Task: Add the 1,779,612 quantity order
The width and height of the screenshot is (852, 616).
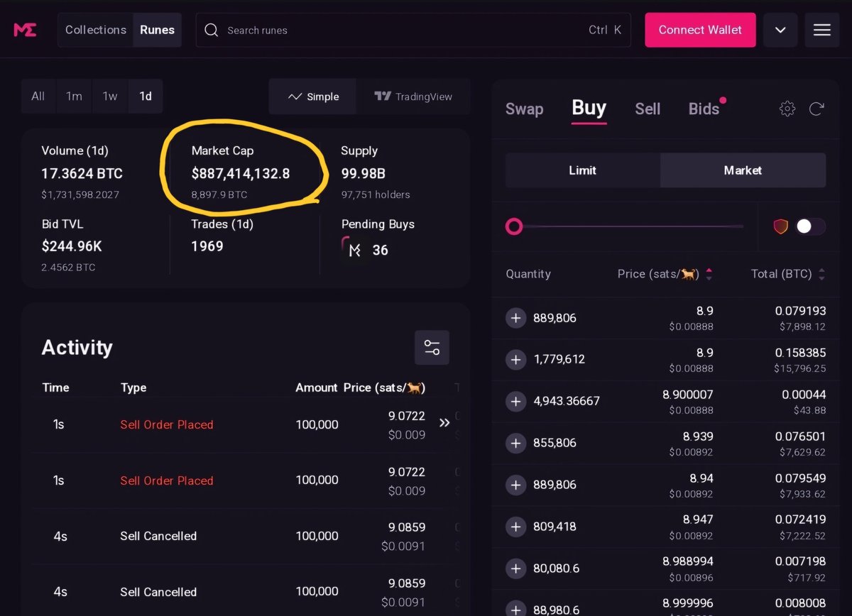Action: click(515, 360)
